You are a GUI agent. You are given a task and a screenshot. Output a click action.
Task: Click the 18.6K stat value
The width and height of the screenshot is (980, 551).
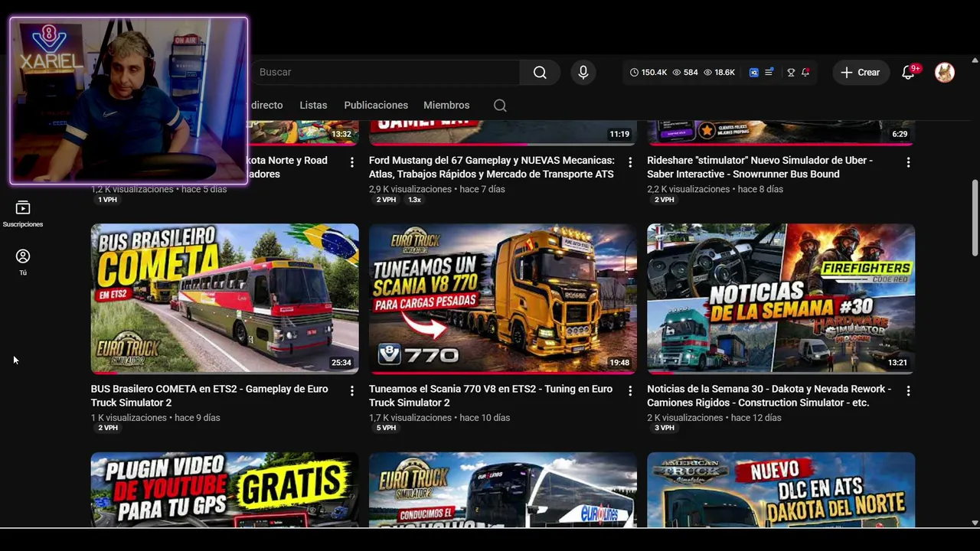(725, 73)
